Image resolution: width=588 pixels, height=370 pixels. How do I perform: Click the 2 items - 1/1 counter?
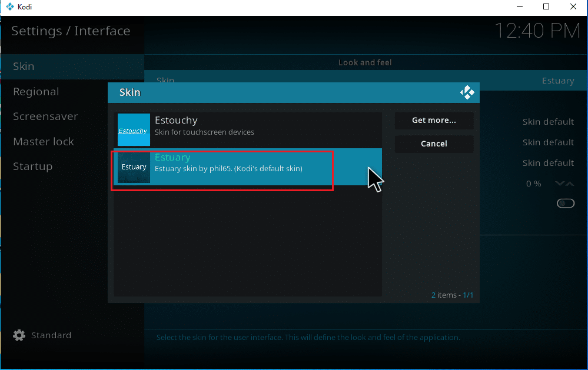(x=452, y=295)
